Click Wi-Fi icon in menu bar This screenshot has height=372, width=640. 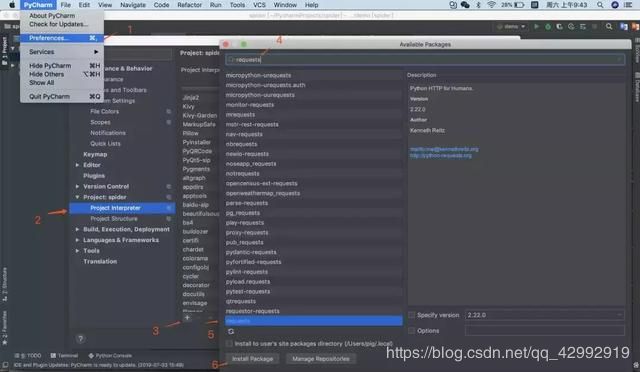491,5
